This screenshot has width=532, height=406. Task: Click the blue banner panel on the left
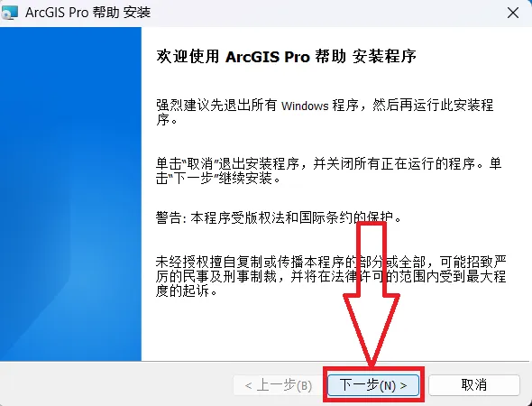pyautogui.click(x=70, y=194)
